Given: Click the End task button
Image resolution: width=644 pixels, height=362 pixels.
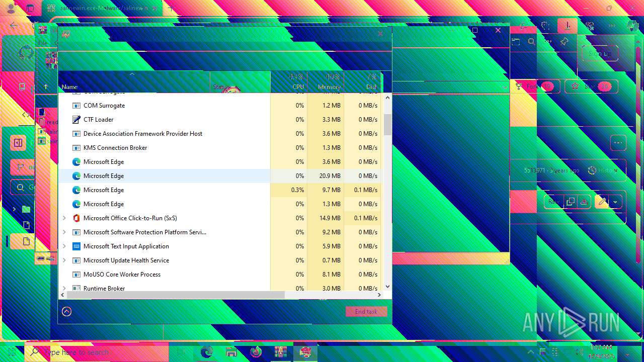Looking at the screenshot, I should coord(366,312).
